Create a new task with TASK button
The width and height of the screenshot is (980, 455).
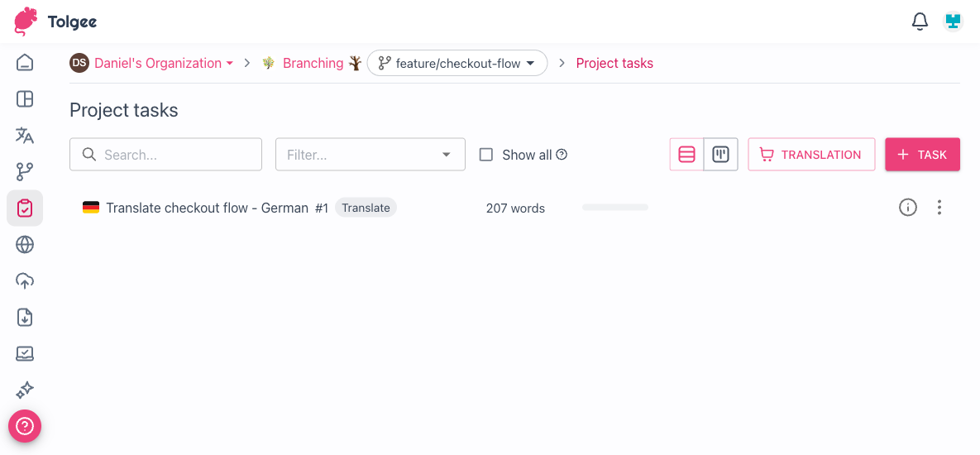(x=922, y=155)
